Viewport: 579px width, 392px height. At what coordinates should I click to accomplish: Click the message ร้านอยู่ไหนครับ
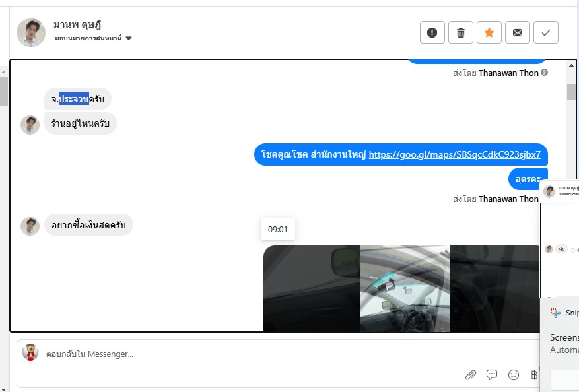[80, 123]
